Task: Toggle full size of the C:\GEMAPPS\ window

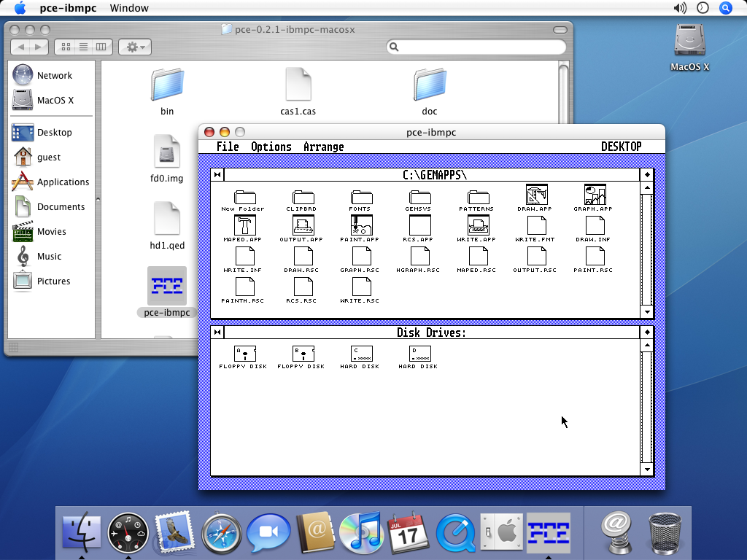Action: [x=647, y=175]
